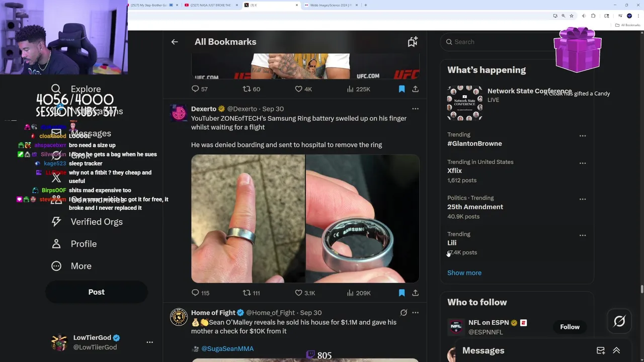Open Show more link under trending topics
The width and height of the screenshot is (644, 362).
point(464,273)
